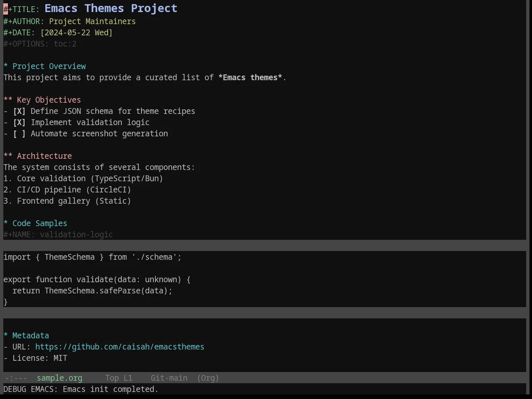Click the title text Emacs Themes Project
The height and width of the screenshot is (399, 532).
(x=111, y=8)
